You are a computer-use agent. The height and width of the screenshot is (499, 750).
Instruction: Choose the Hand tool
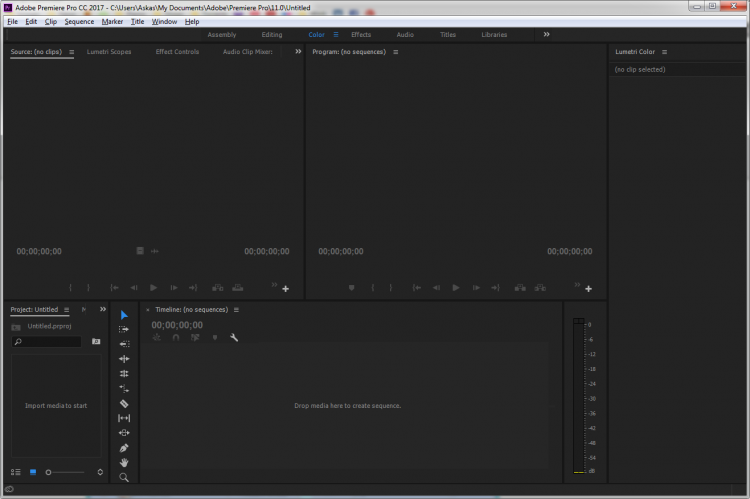click(x=124, y=463)
